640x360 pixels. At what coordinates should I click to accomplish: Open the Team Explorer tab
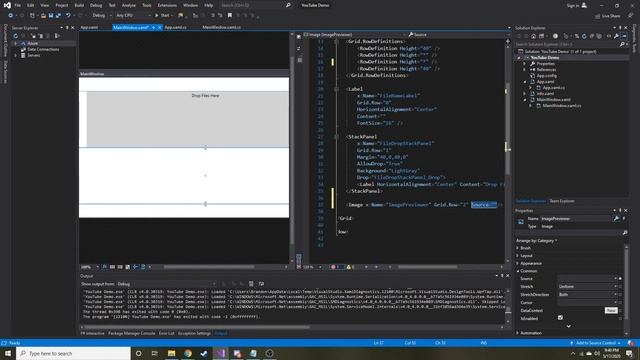(562, 201)
